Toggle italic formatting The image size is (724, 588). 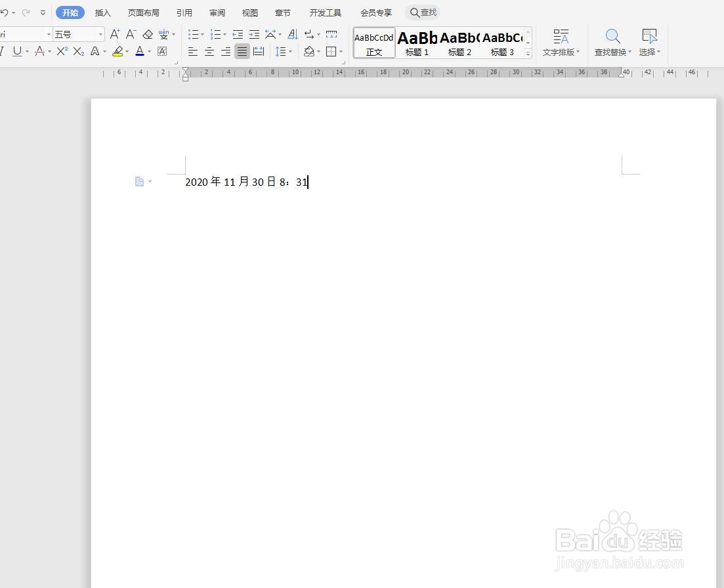pyautogui.click(x=3, y=51)
